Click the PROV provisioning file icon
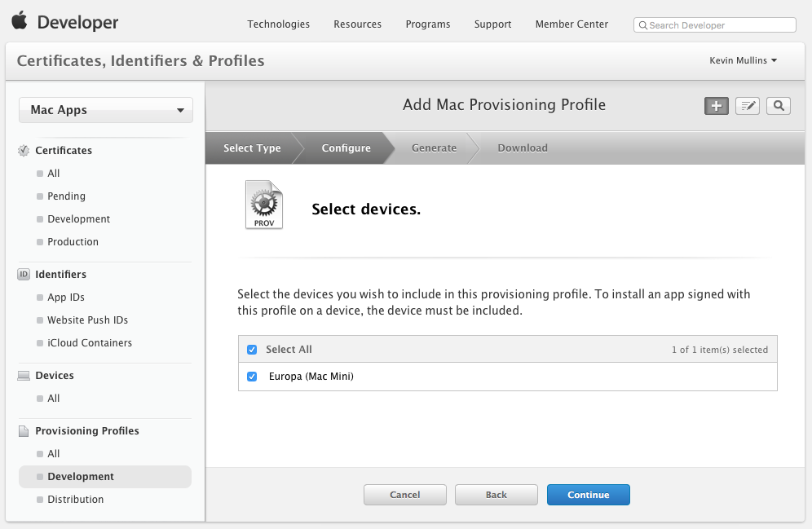Viewport: 812px width, 529px height. coord(264,205)
